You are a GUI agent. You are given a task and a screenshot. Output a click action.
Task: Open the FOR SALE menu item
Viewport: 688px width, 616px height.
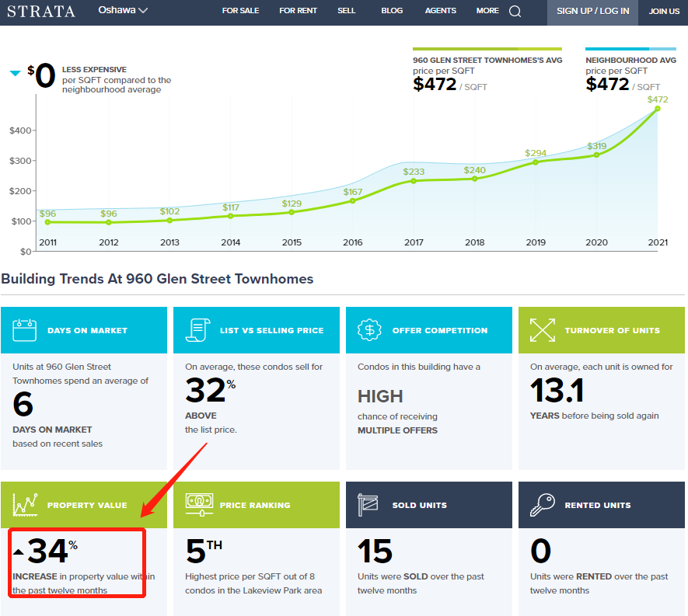[240, 11]
